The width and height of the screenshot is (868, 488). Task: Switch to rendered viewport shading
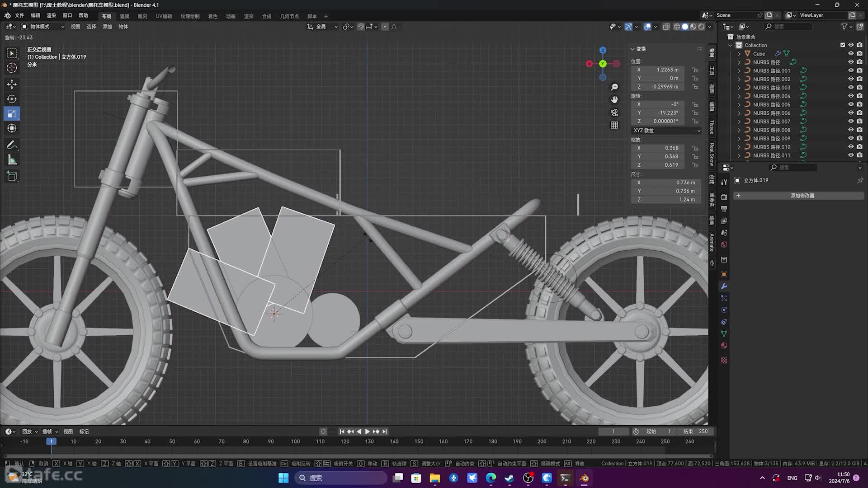coord(701,27)
